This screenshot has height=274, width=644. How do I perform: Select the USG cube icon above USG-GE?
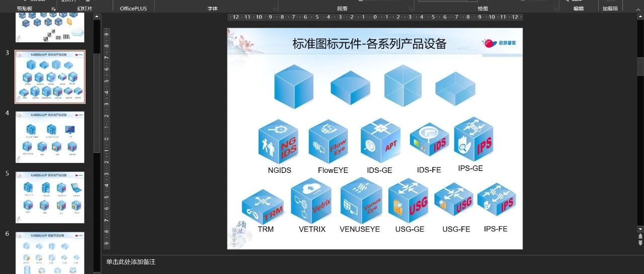click(408, 202)
